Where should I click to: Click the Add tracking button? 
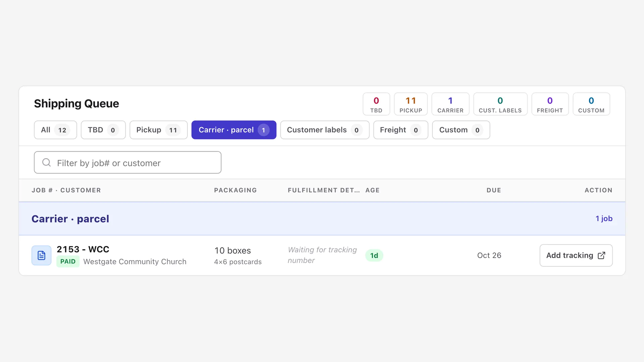click(x=576, y=255)
